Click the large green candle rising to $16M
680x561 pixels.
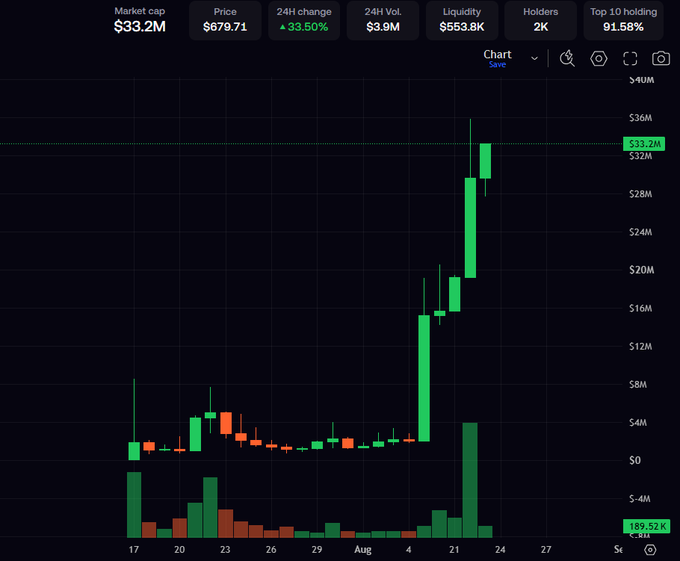click(x=424, y=378)
